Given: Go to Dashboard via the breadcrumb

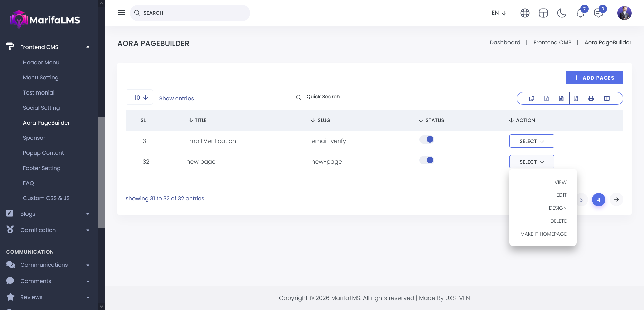Looking at the screenshot, I should click(x=505, y=42).
